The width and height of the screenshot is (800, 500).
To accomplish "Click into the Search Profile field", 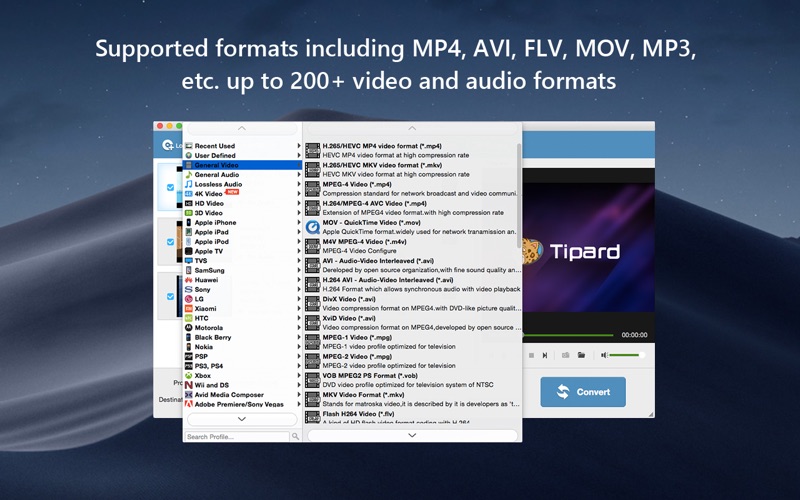I will click(x=237, y=437).
